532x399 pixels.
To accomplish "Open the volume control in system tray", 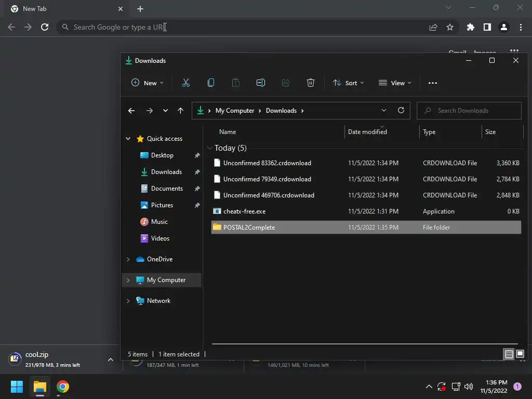I will (469, 387).
